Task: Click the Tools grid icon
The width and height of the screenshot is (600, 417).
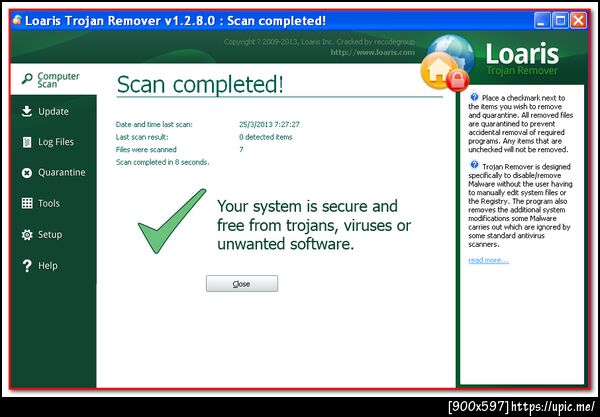Action: tap(27, 203)
